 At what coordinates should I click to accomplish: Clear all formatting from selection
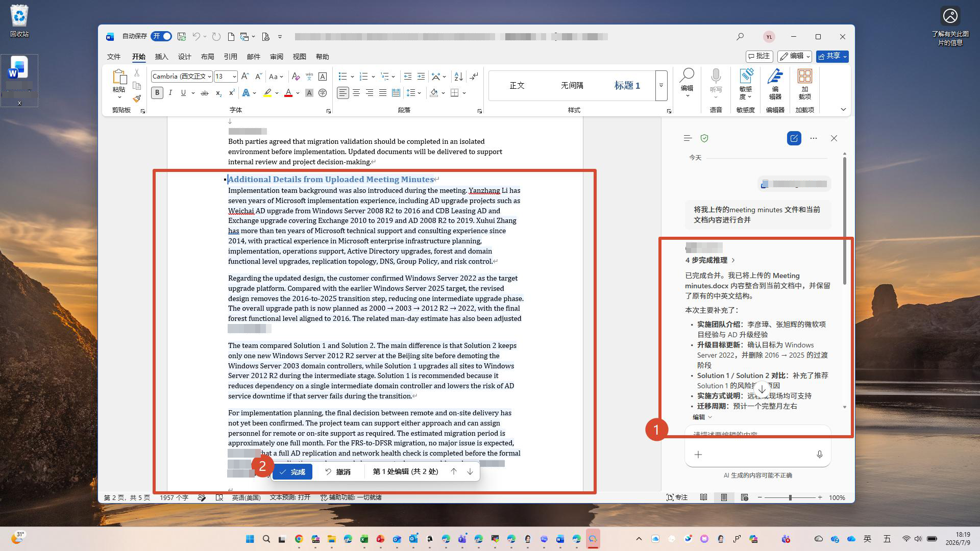pos(296,77)
